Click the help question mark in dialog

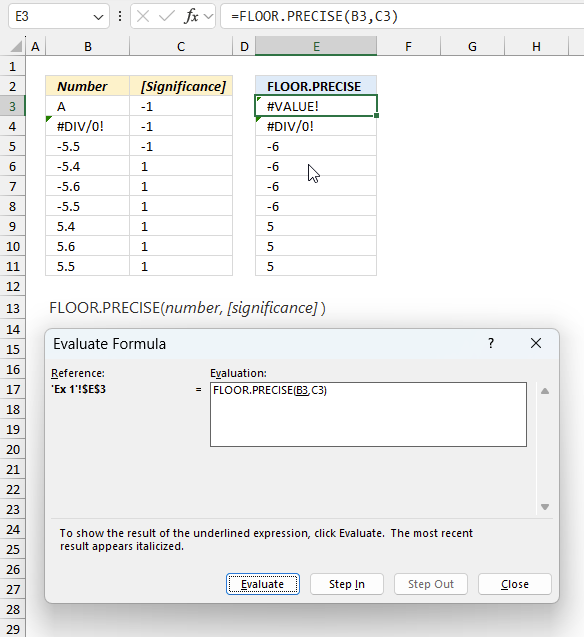coord(491,343)
